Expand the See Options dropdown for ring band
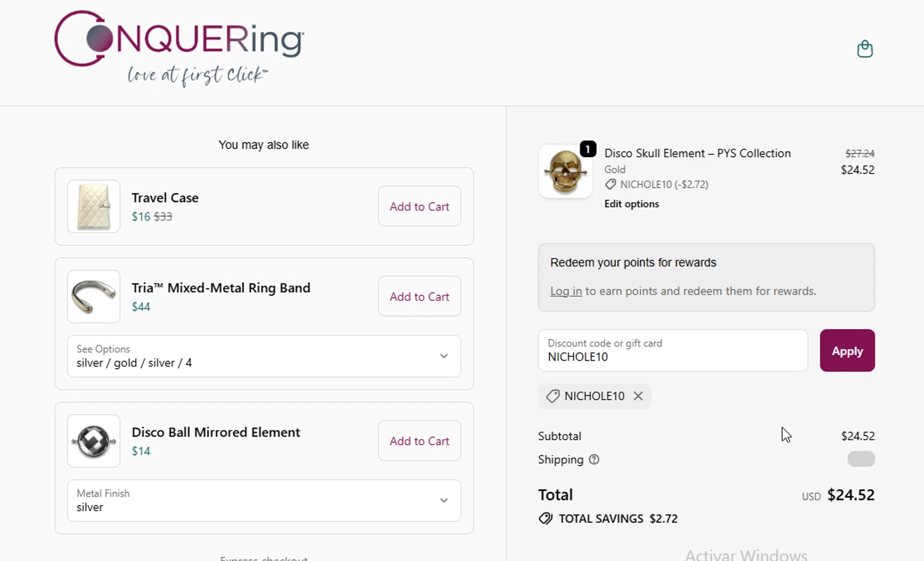This screenshot has width=924, height=561. 264,356
